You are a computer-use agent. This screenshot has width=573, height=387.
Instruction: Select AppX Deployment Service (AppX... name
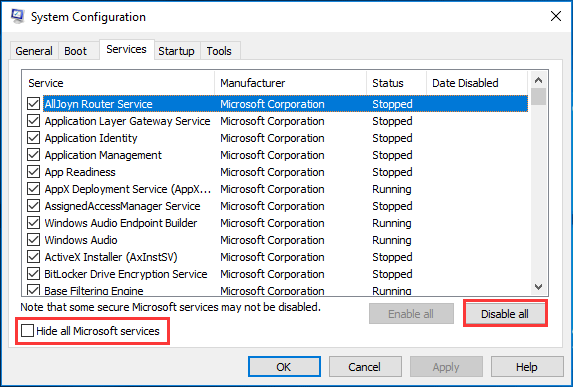tap(128, 189)
